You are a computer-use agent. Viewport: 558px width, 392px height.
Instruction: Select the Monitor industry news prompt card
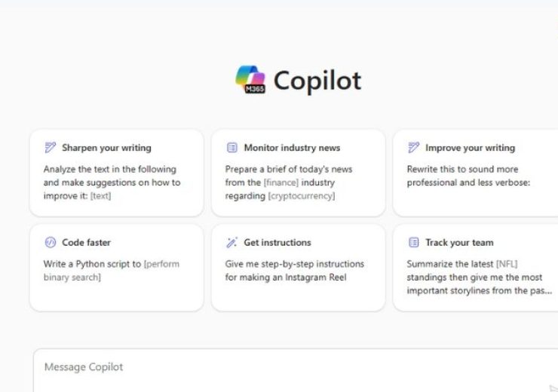(298, 173)
